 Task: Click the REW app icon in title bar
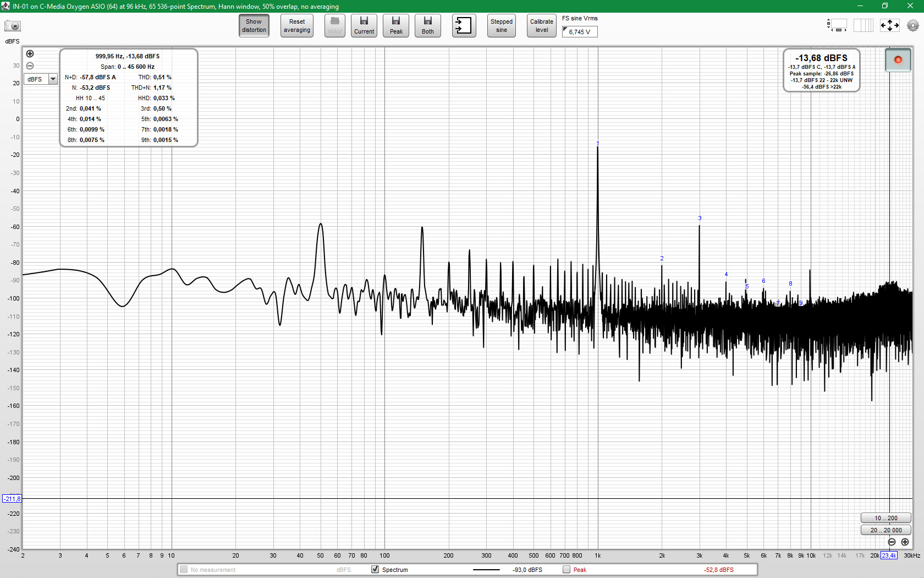click(5, 6)
